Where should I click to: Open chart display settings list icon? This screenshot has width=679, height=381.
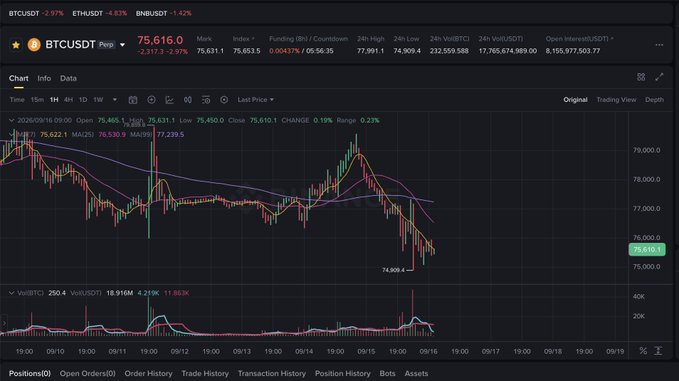pos(206,100)
